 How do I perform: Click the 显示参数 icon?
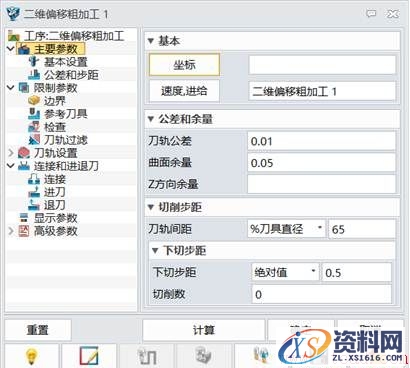click(x=24, y=218)
